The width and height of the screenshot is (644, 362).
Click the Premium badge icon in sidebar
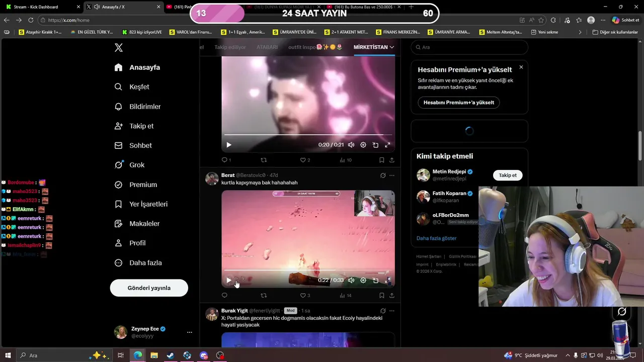(x=119, y=185)
